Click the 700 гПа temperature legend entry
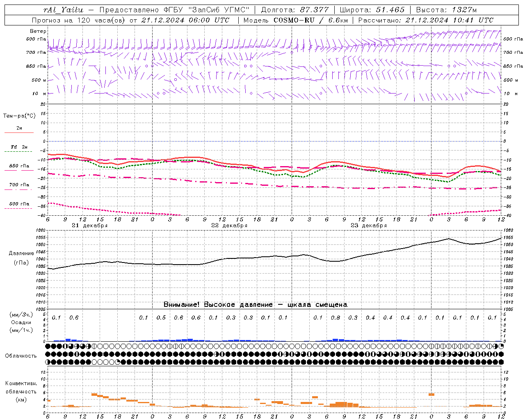The image size is (525, 420). (19, 185)
